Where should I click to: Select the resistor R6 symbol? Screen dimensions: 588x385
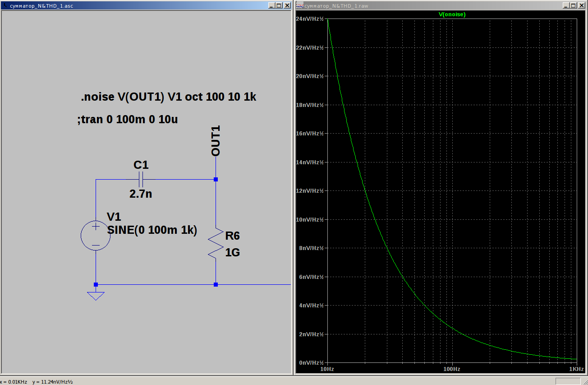(x=216, y=243)
